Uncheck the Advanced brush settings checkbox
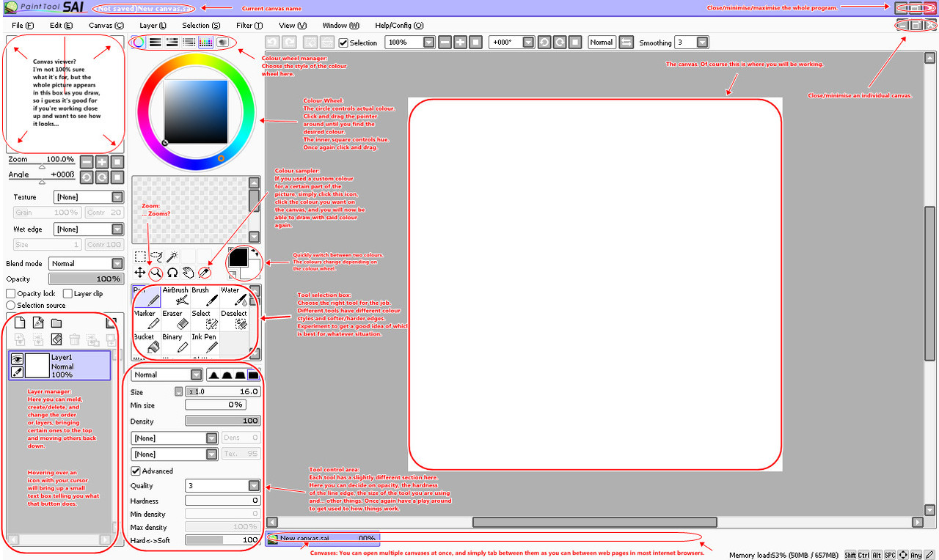This screenshot has height=560, width=939. coord(136,471)
